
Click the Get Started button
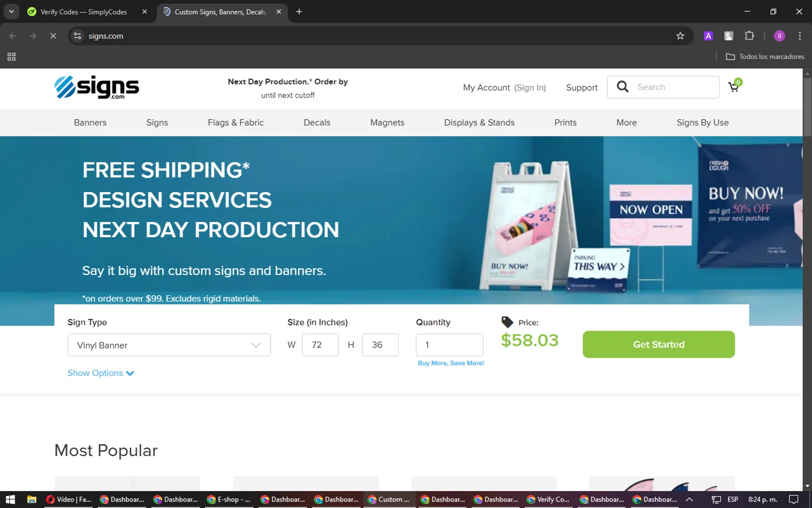(659, 344)
